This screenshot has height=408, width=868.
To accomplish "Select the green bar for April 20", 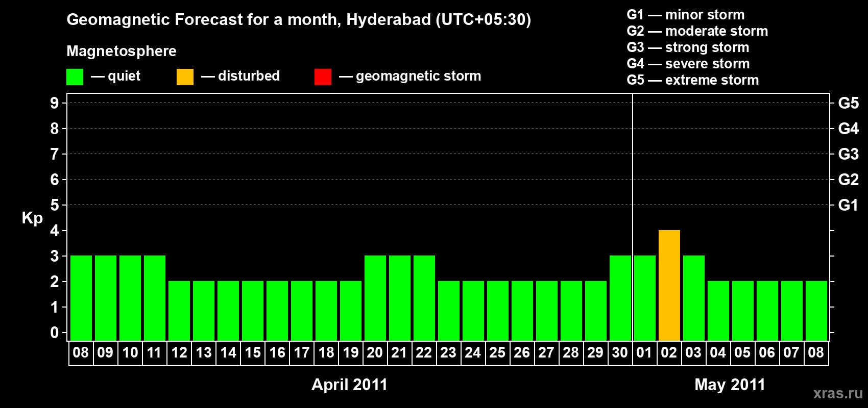I will 375,298.
